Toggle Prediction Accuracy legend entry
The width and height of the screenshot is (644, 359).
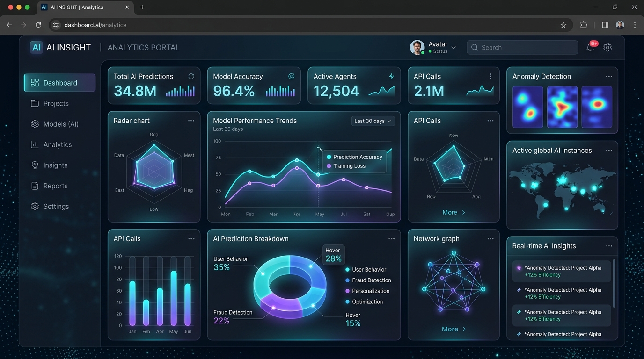(354, 157)
